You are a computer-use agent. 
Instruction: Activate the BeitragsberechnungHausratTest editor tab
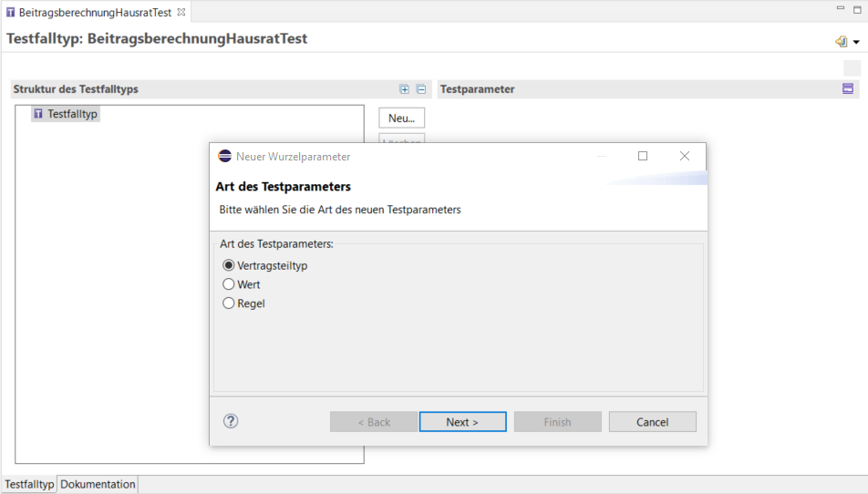coord(95,12)
